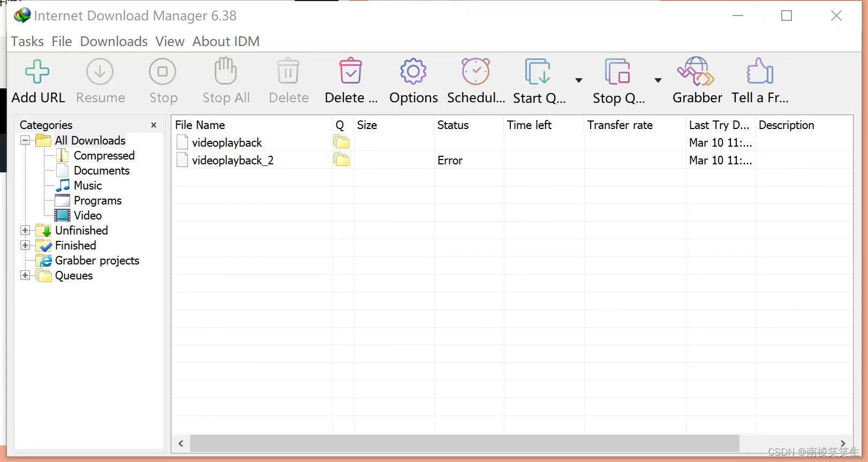Click the Add URL plus icon
Screen dimensions: 868x462
click(x=37, y=71)
